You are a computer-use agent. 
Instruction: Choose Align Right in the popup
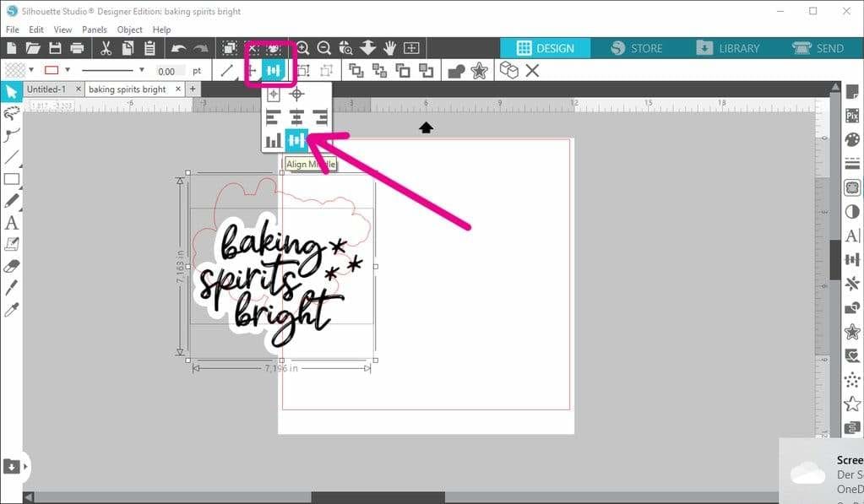pyautogui.click(x=320, y=117)
